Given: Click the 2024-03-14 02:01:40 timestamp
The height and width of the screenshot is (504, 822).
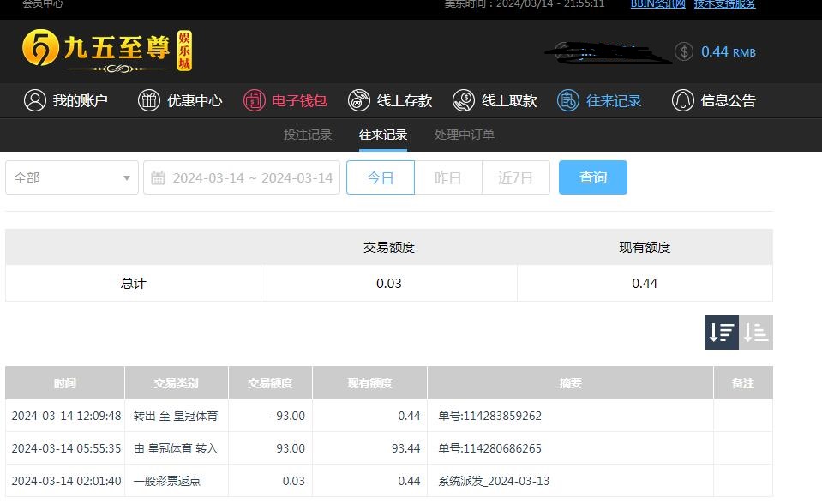Looking at the screenshot, I should click(x=66, y=481).
